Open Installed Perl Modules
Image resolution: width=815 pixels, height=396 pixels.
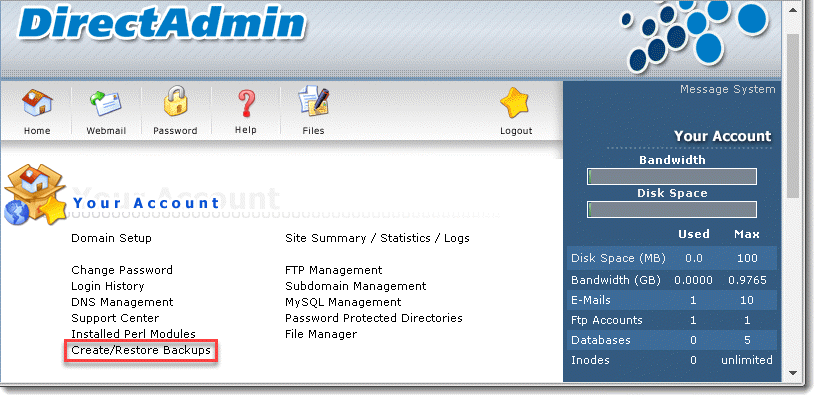(134, 334)
